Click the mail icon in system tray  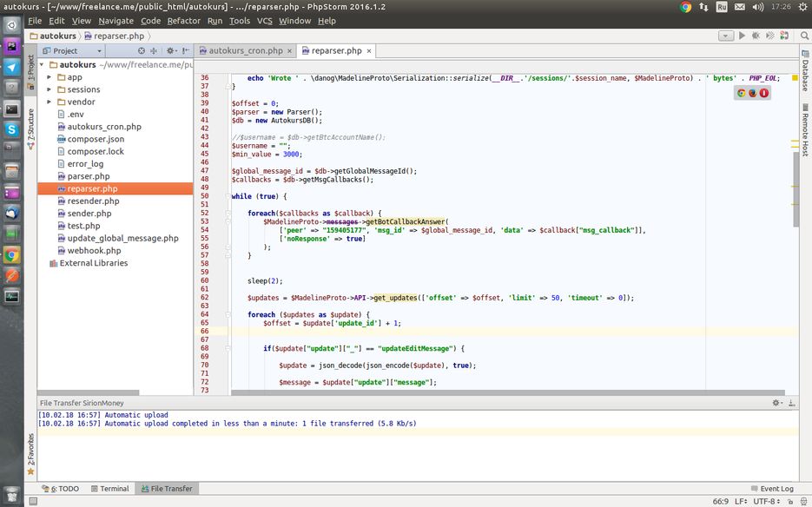point(740,7)
